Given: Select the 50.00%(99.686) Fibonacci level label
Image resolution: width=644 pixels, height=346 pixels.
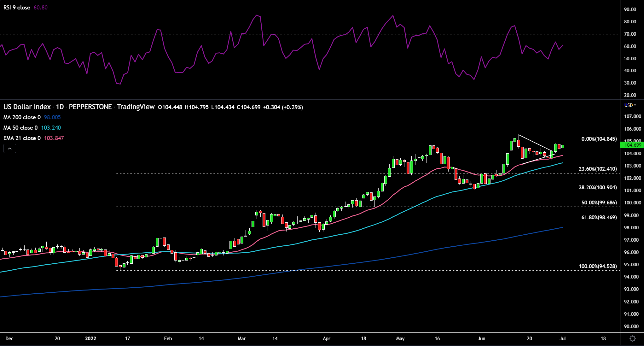Looking at the screenshot, I should point(599,202).
